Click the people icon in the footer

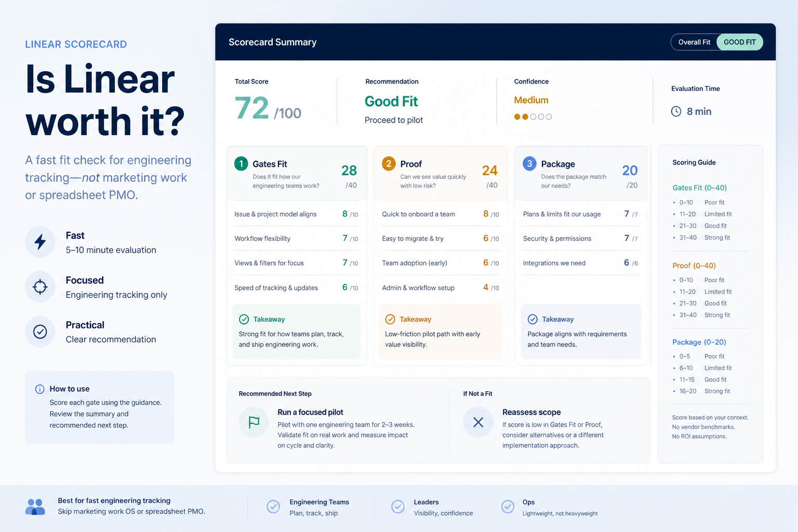(x=35, y=507)
